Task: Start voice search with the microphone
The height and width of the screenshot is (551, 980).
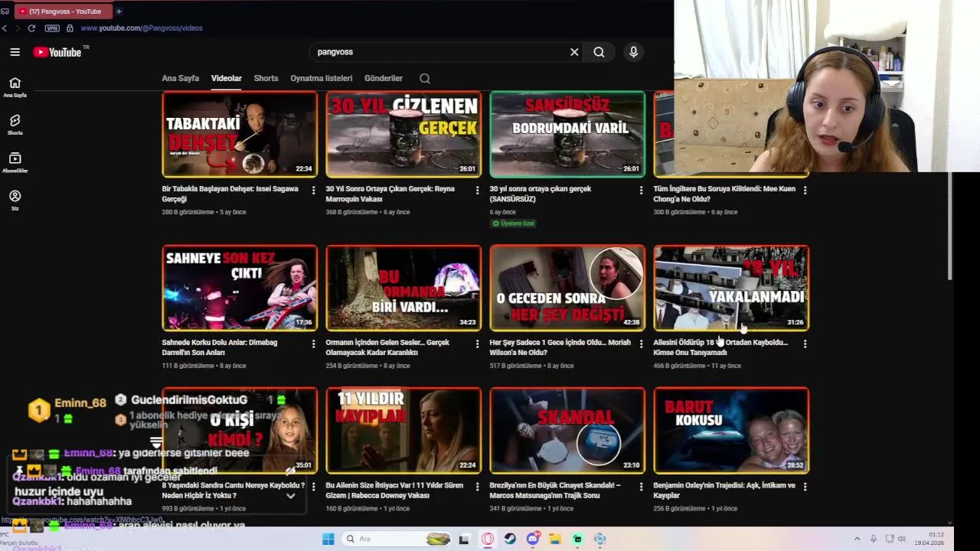Action: click(x=633, y=52)
